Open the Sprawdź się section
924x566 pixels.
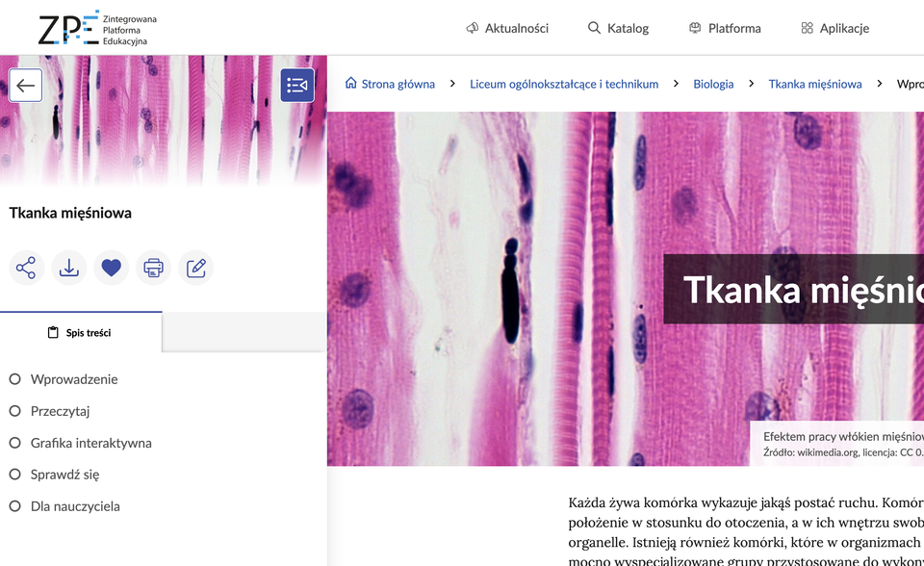pyautogui.click(x=64, y=475)
